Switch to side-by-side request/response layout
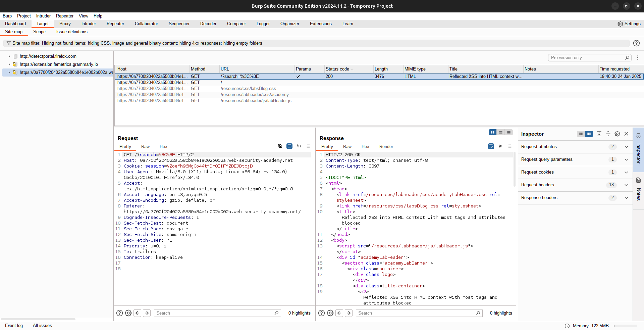644x330 pixels. [493, 132]
